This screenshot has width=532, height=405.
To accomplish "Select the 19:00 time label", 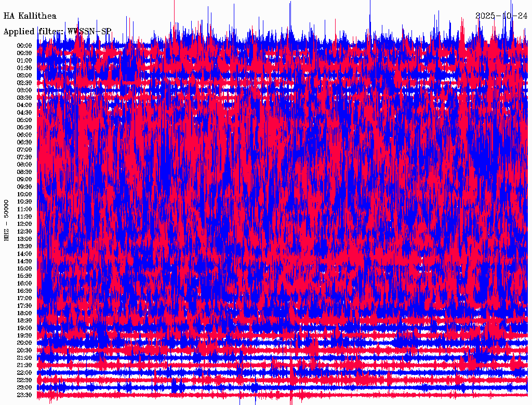I will click(x=24, y=328).
